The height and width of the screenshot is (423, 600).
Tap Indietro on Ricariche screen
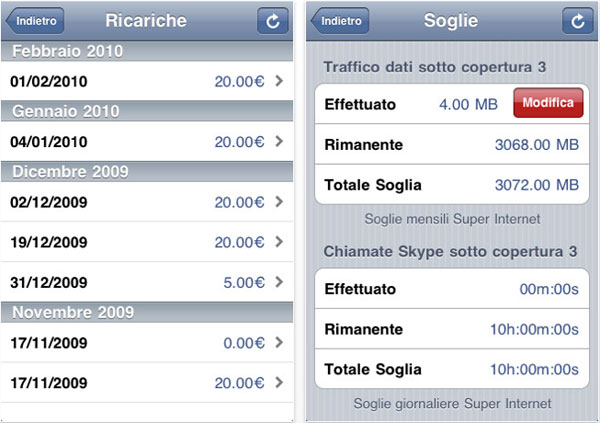(35, 21)
